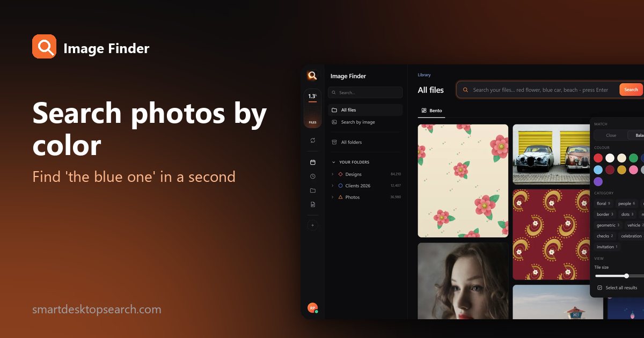Filter by the geometric category chip

click(608, 225)
